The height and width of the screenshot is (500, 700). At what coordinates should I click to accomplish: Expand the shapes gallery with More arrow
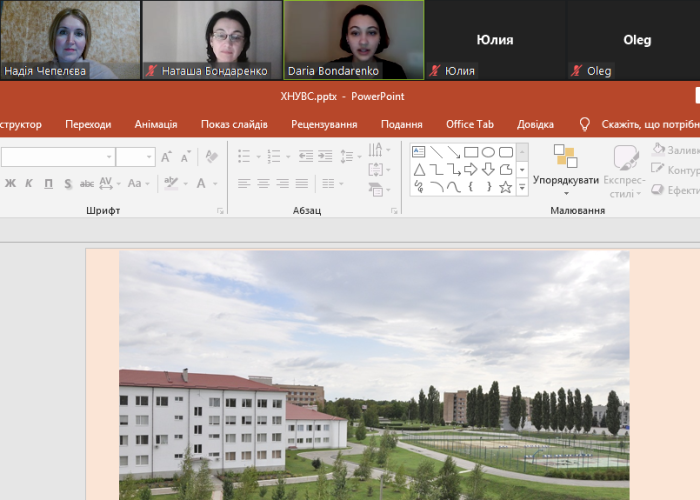[522, 187]
